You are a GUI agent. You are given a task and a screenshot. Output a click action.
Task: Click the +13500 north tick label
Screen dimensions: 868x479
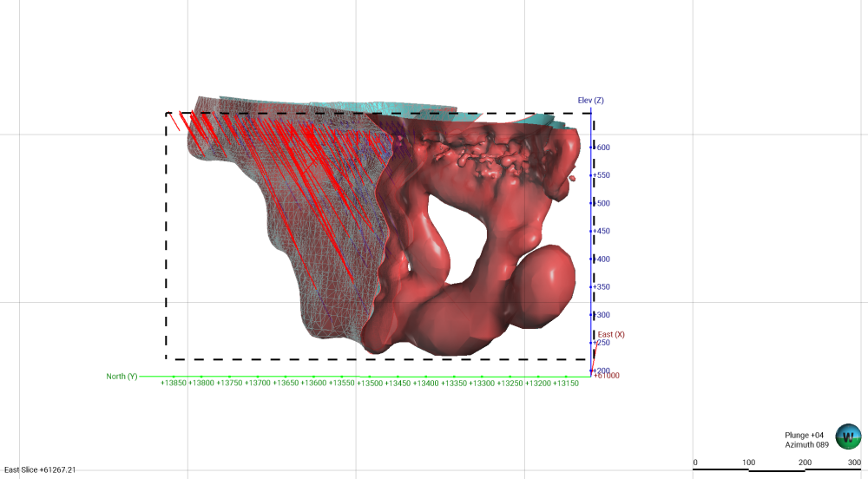pos(370,384)
